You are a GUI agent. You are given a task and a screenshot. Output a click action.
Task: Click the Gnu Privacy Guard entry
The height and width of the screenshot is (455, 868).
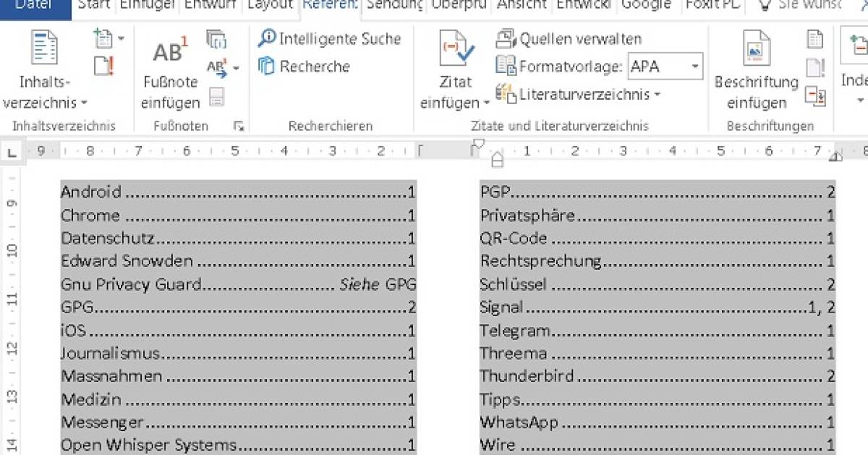[131, 284]
